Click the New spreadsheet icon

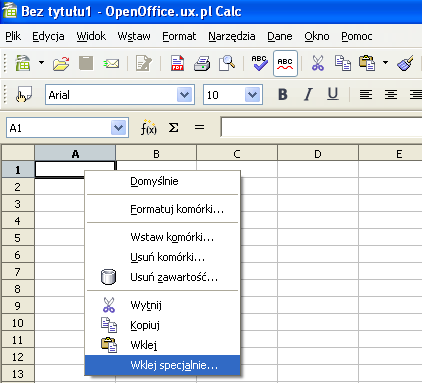[23, 63]
